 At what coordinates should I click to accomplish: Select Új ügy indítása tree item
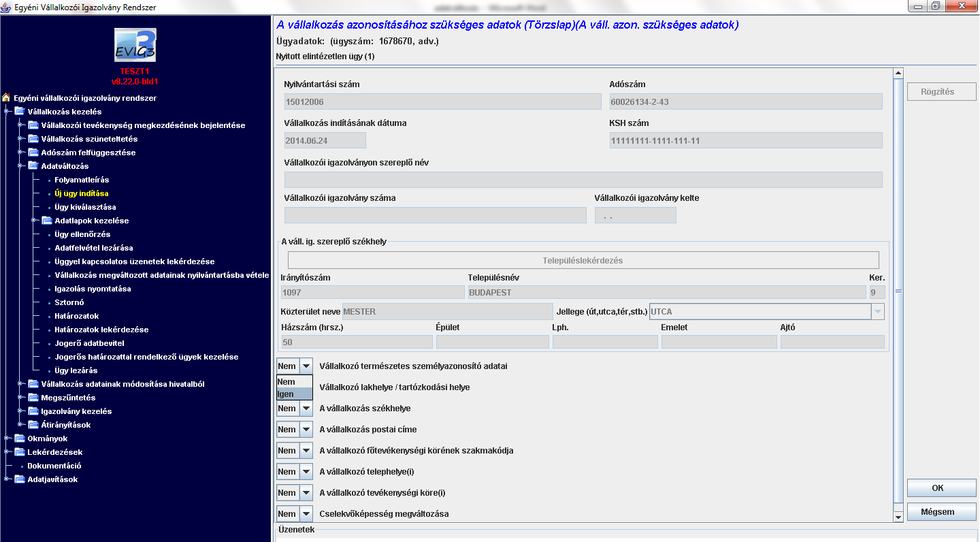click(82, 193)
